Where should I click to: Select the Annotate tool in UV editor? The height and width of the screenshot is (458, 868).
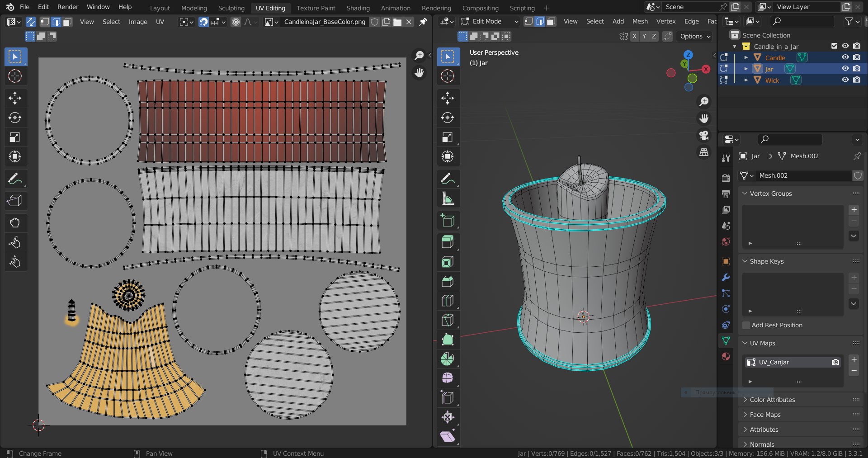click(15, 179)
